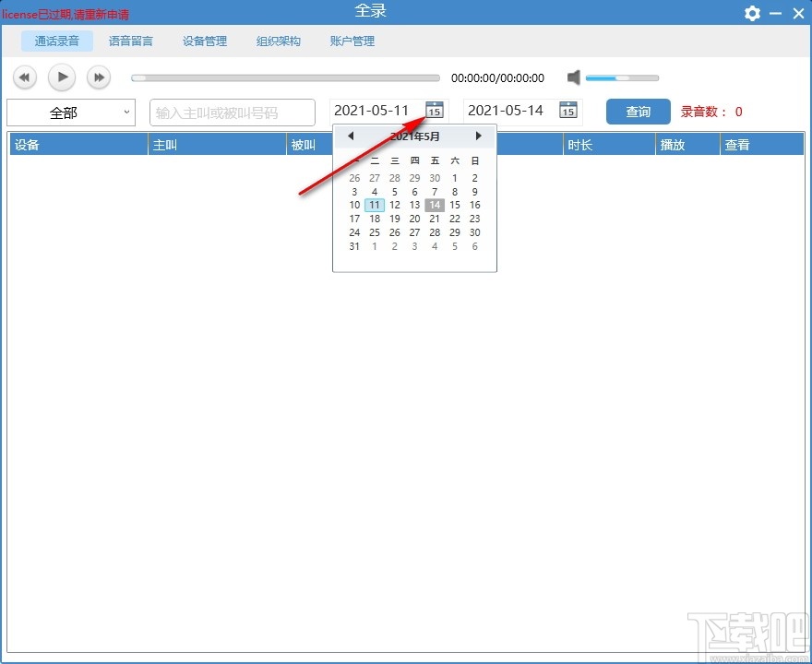The height and width of the screenshot is (664, 812).
Task: Click the start date calendar icon
Action: (434, 110)
